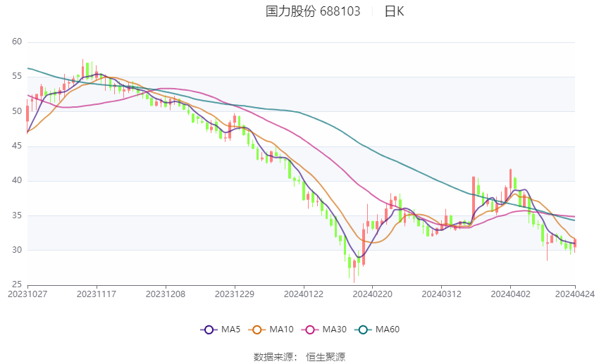This screenshot has width=599, height=364.
Task: Click the 20240312 date axis label
Action: [441, 294]
